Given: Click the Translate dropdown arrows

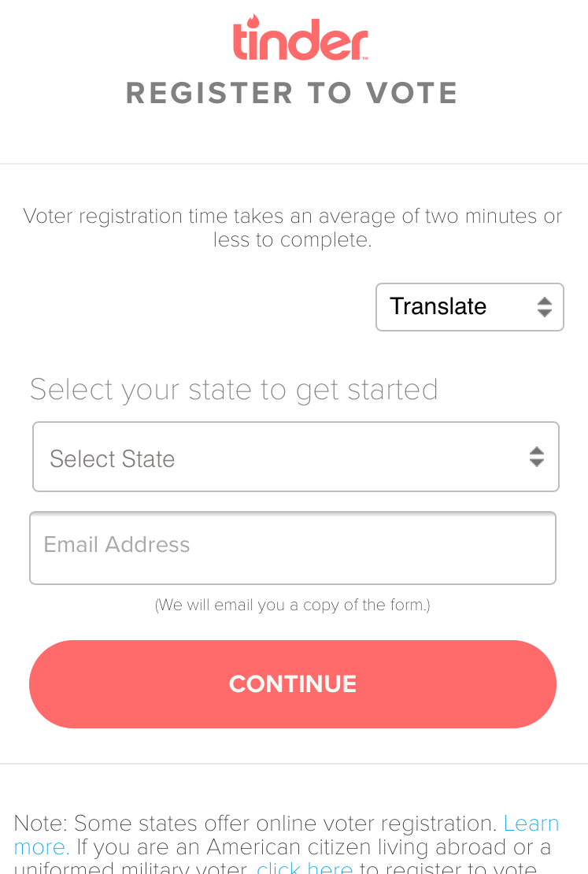Looking at the screenshot, I should (x=545, y=307).
